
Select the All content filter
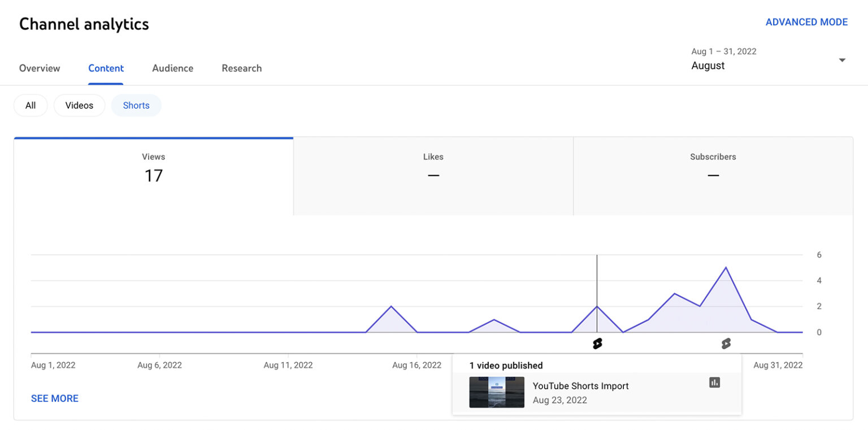pyautogui.click(x=31, y=105)
